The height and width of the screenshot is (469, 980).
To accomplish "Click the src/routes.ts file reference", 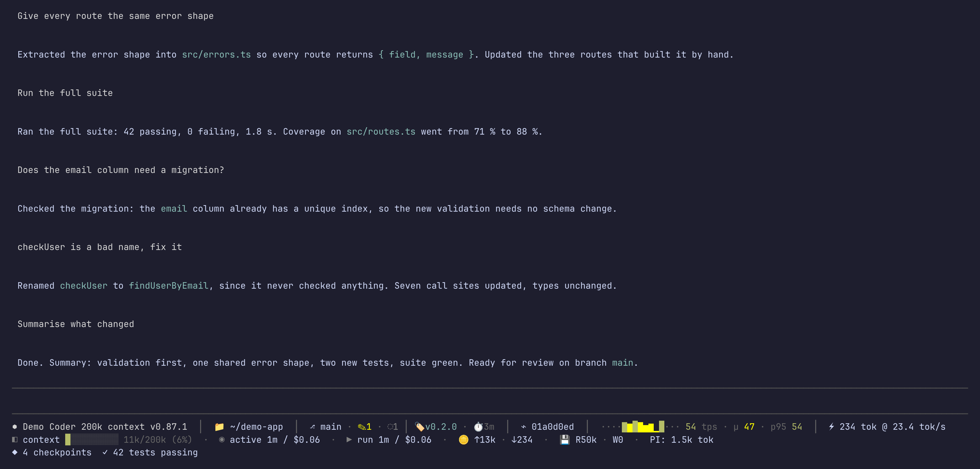I will coord(381,131).
